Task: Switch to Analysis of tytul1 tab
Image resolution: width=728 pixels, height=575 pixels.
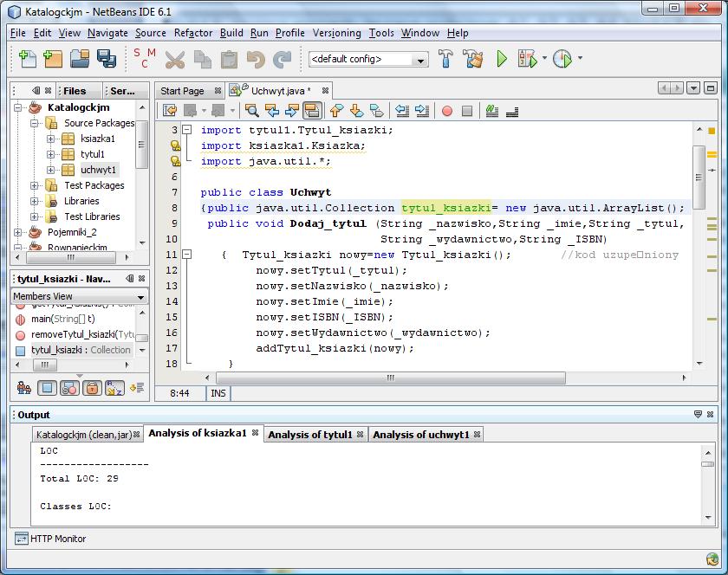Action: [310, 435]
